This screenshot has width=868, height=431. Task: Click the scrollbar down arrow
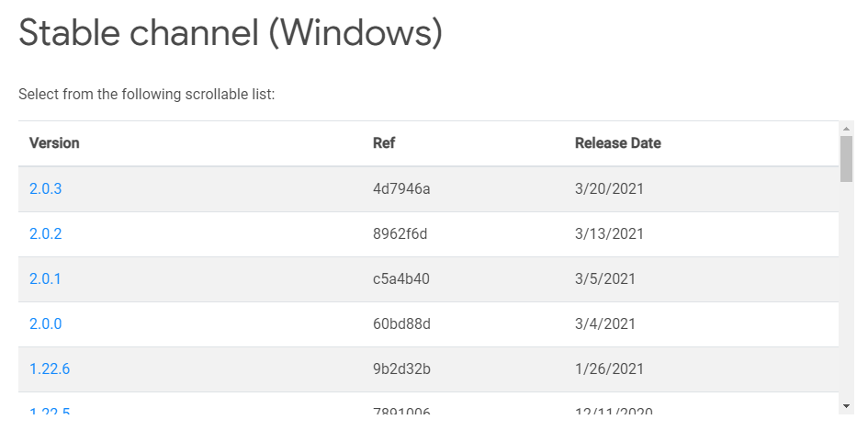(846, 406)
